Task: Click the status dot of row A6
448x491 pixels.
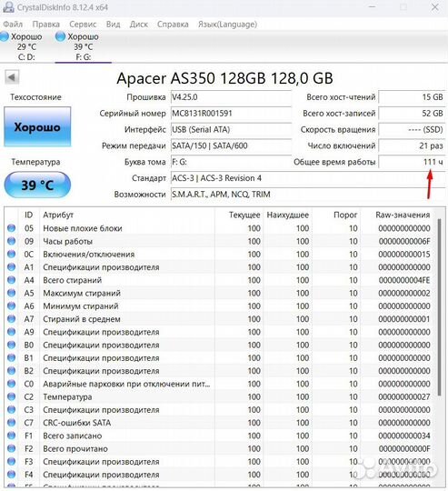Action: (x=11, y=306)
